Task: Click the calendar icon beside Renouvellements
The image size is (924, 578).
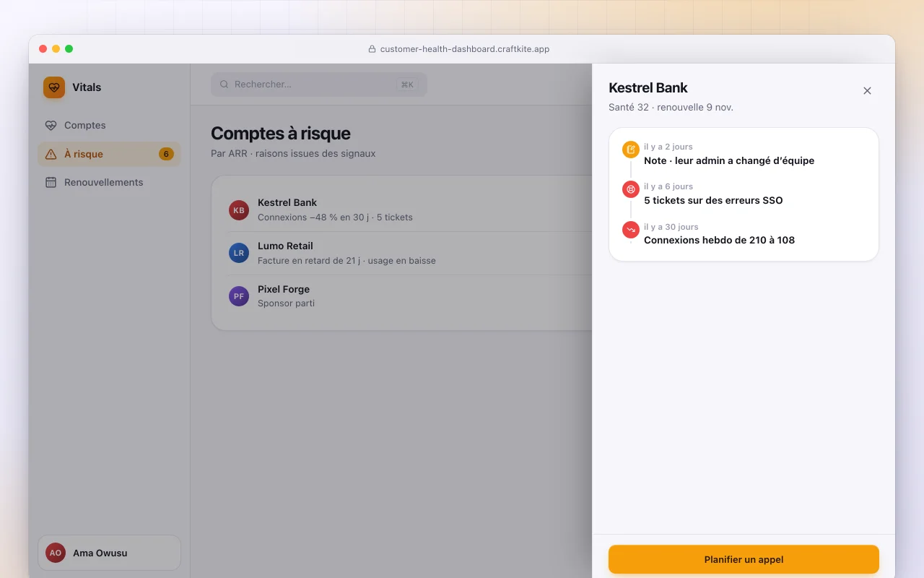Action: click(x=51, y=182)
